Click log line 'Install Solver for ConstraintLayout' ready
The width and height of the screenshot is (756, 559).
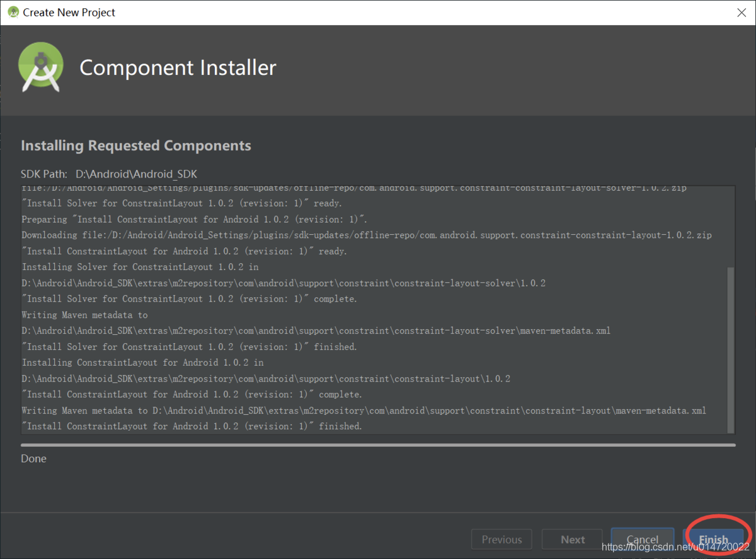(x=181, y=203)
